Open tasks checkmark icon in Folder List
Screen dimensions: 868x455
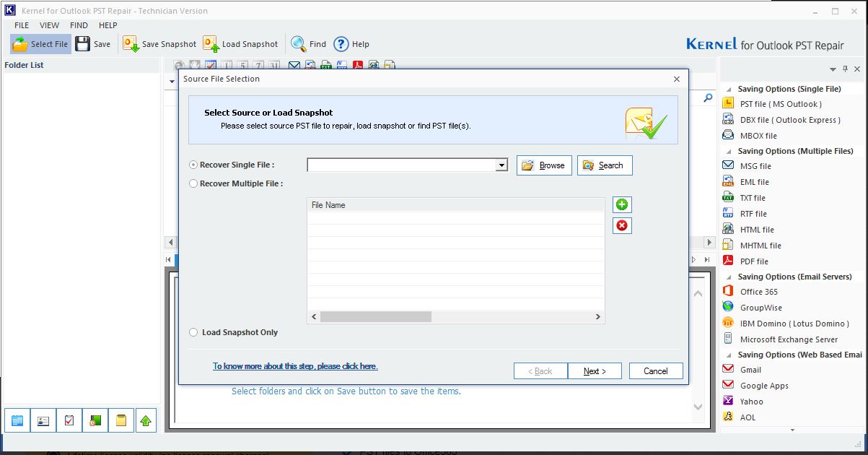pos(69,420)
